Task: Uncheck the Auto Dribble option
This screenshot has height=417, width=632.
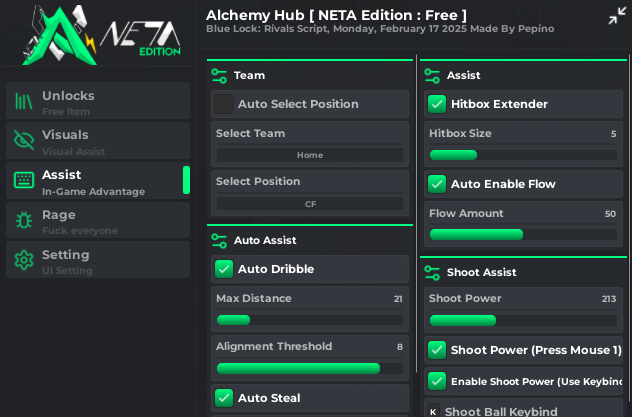Action: click(224, 269)
